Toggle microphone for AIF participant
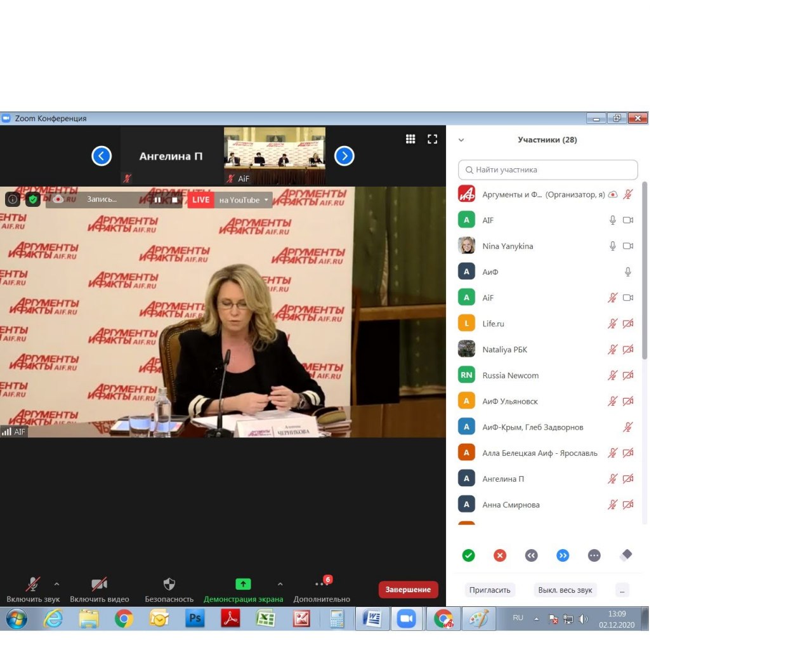 coord(613,220)
